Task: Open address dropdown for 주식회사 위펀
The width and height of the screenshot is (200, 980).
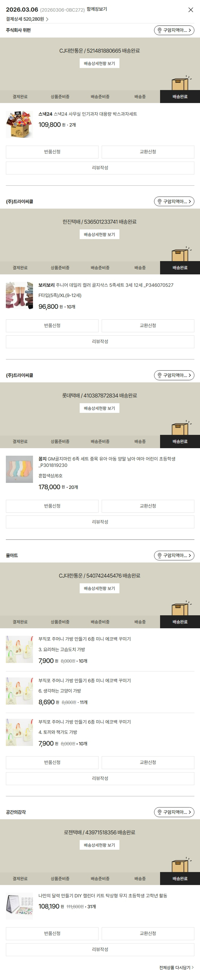Action: click(x=174, y=30)
